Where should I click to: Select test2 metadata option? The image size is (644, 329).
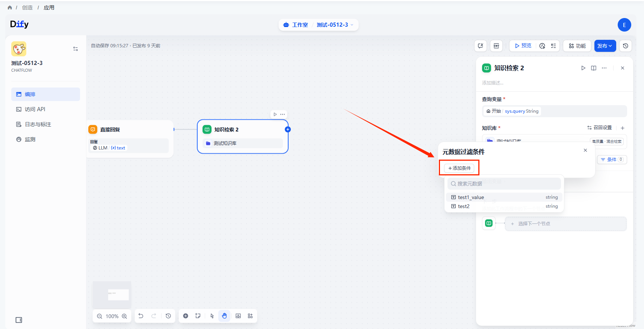(x=504, y=206)
